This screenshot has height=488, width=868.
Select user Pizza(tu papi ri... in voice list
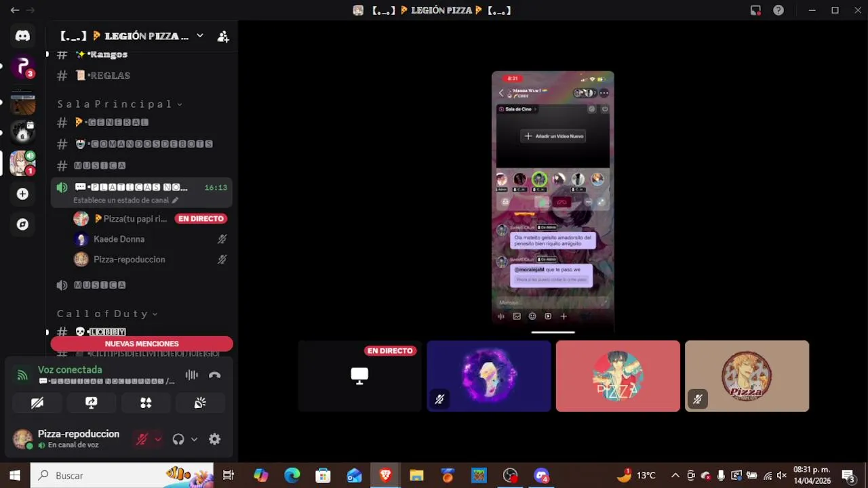click(x=130, y=219)
